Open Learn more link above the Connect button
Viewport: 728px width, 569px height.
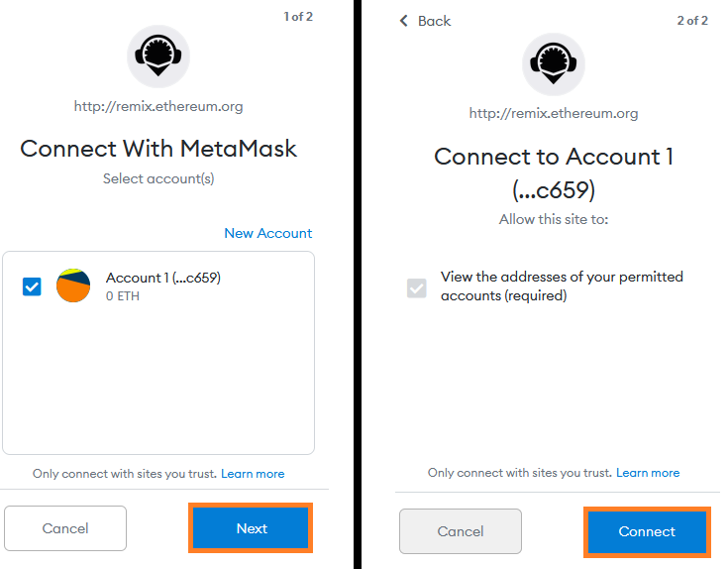[648, 473]
